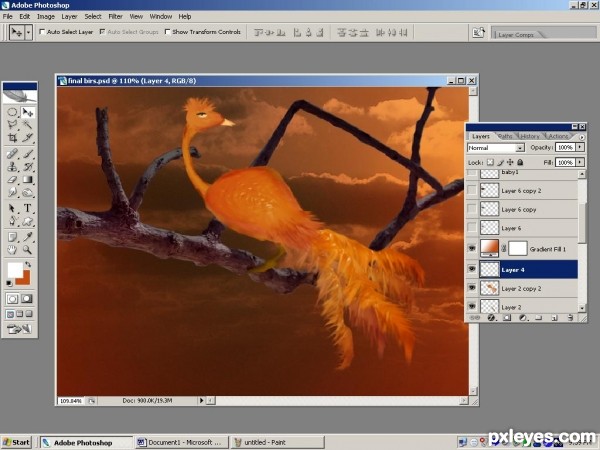The height and width of the screenshot is (450, 600).
Task: Hide Layer 4 visibility eye
Action: (472, 269)
